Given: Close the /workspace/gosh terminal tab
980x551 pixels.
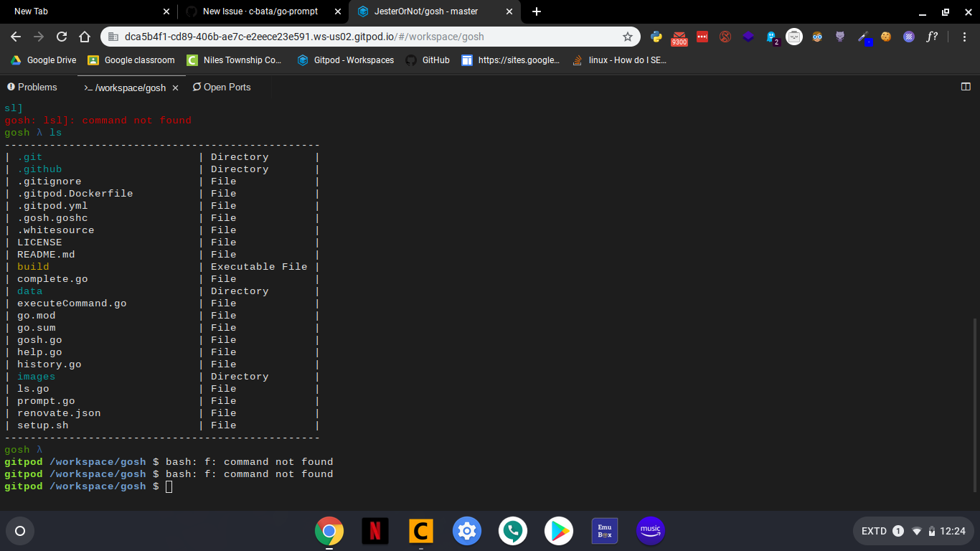Looking at the screenshot, I should point(176,88).
